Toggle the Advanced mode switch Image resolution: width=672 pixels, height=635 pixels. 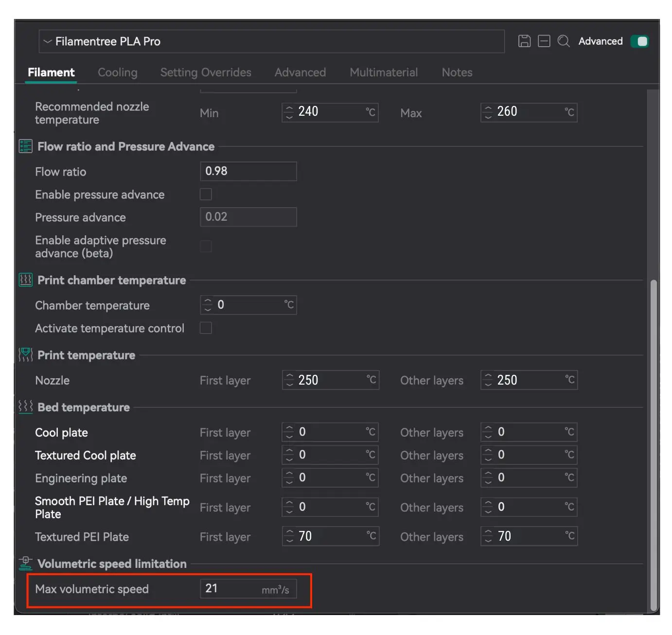point(639,41)
